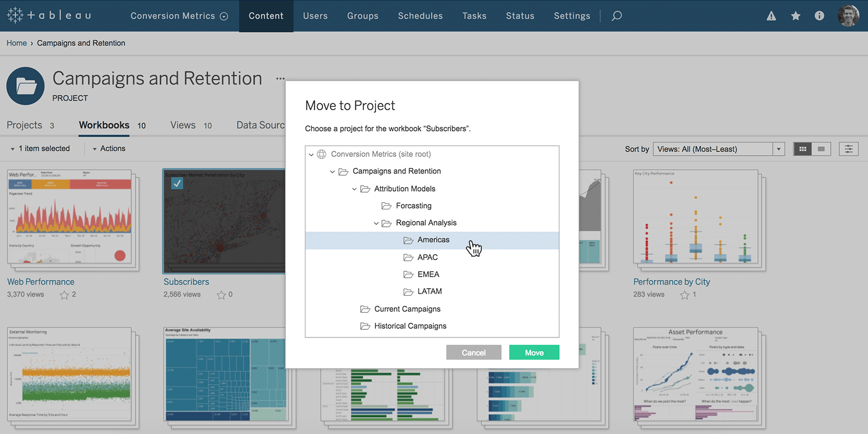Switch to the Views tab
Screen dimensions: 868x434
pyautogui.click(x=191, y=125)
